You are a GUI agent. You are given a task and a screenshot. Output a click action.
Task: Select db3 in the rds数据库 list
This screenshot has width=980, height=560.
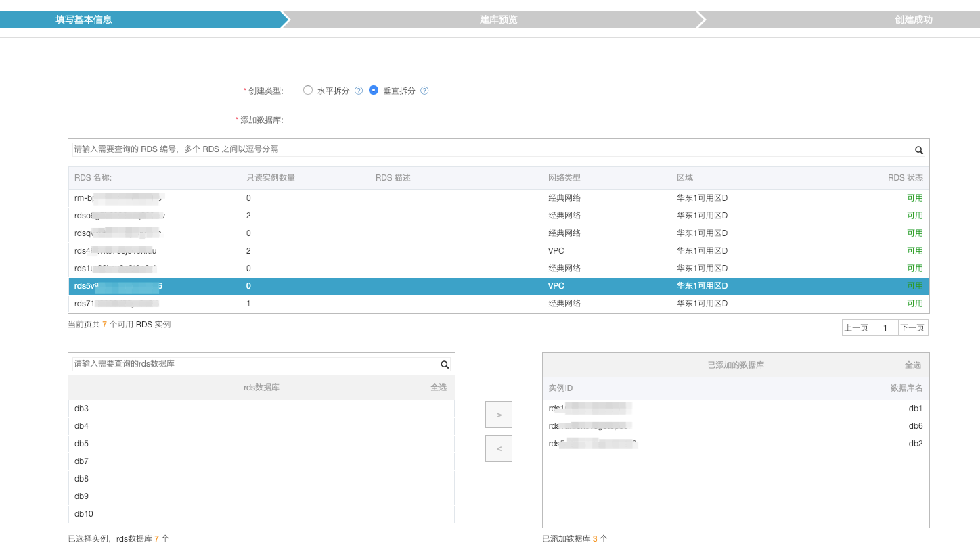(x=261, y=409)
